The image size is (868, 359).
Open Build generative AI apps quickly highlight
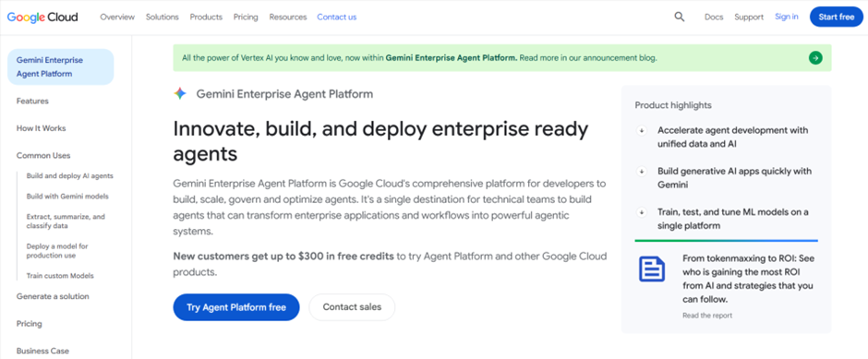[735, 177]
